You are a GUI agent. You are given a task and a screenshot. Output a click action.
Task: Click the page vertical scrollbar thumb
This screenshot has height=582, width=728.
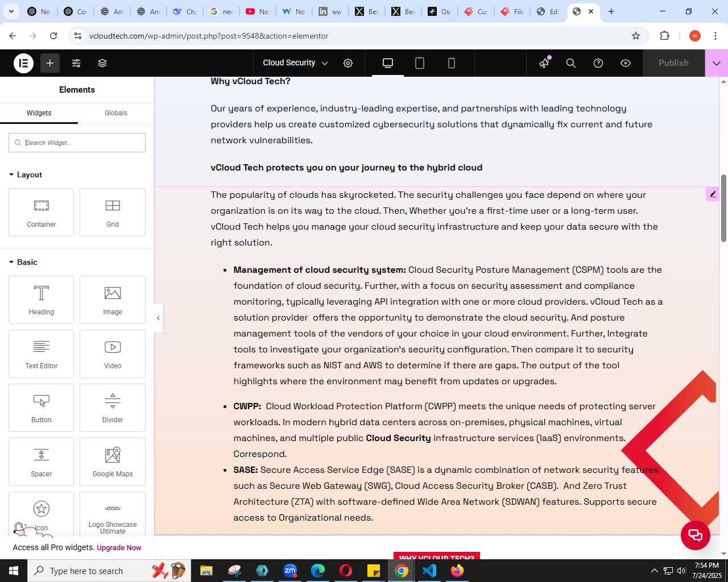click(x=723, y=208)
